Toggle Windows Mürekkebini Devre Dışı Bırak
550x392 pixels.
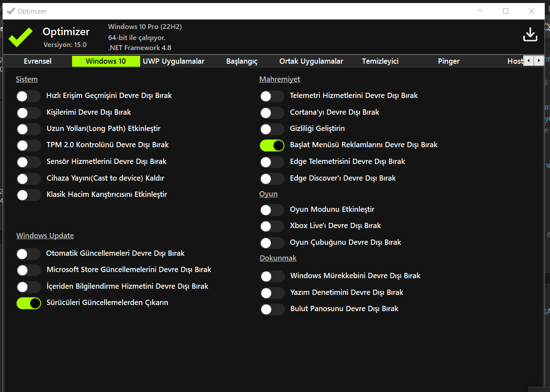pyautogui.click(x=272, y=276)
